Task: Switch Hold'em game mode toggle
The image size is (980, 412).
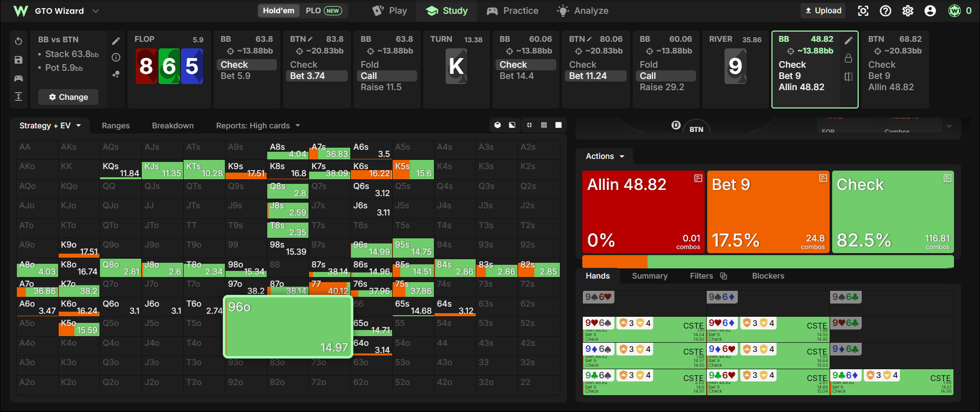Action: click(278, 11)
